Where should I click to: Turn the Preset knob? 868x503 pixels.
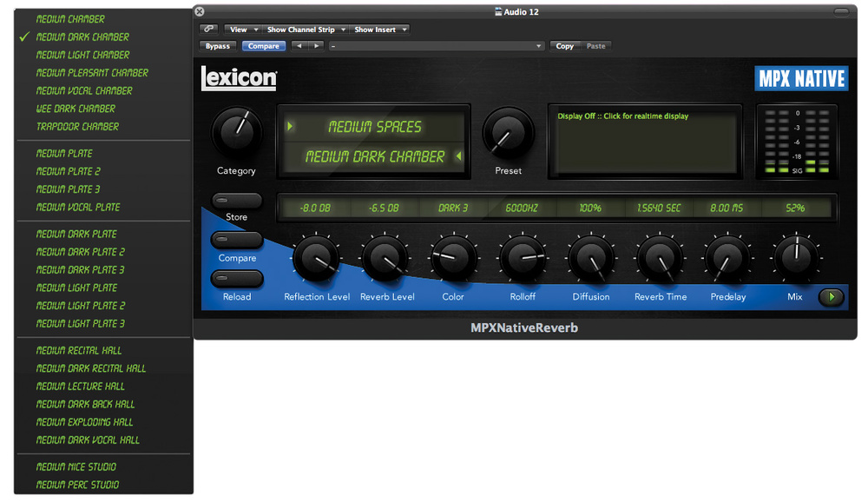click(508, 134)
